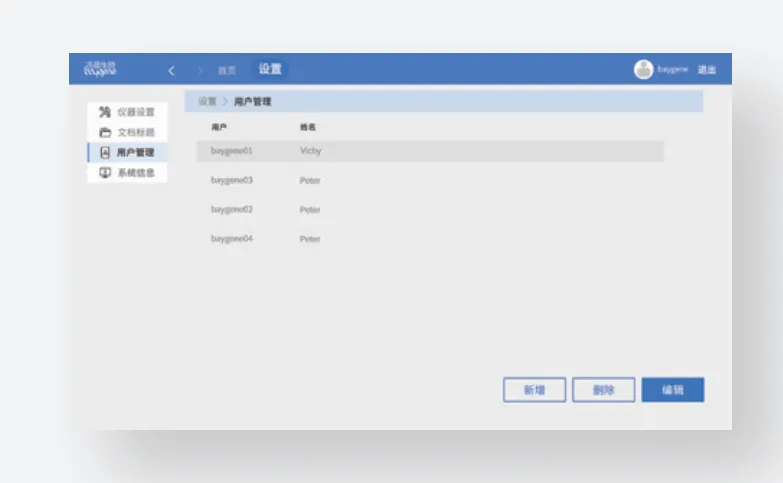This screenshot has height=483, width=783.
Task: Go forward with the right arrow
Action: [200, 70]
